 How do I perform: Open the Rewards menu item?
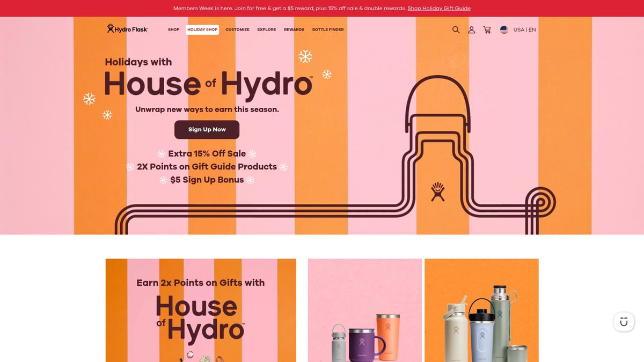(294, 30)
